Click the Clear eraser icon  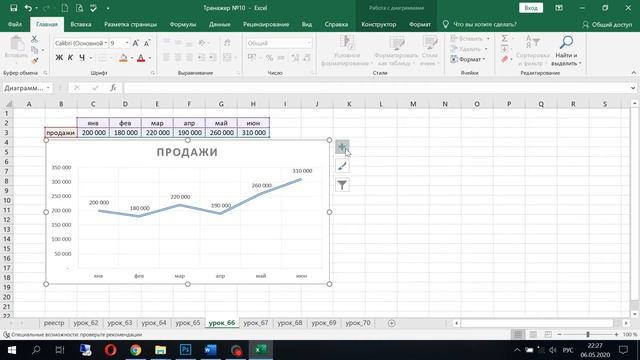click(504, 59)
